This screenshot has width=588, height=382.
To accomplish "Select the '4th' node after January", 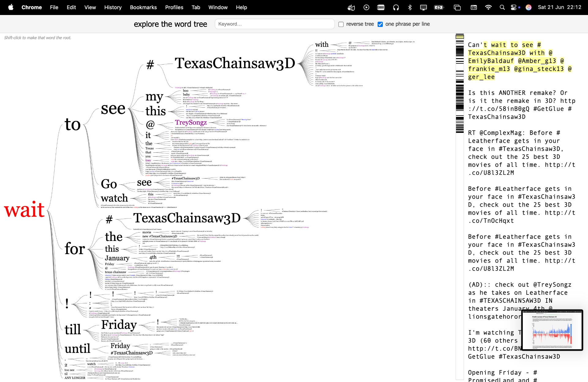I will coord(153,257).
